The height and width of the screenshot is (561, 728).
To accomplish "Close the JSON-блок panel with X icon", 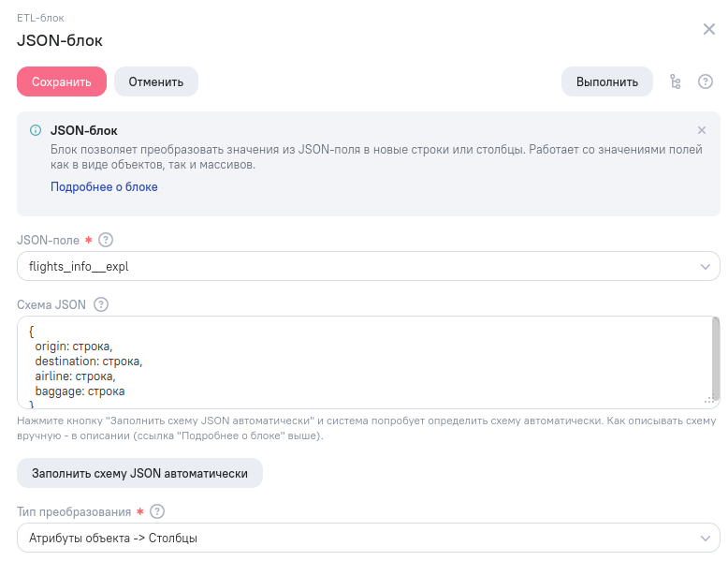I will (x=709, y=29).
